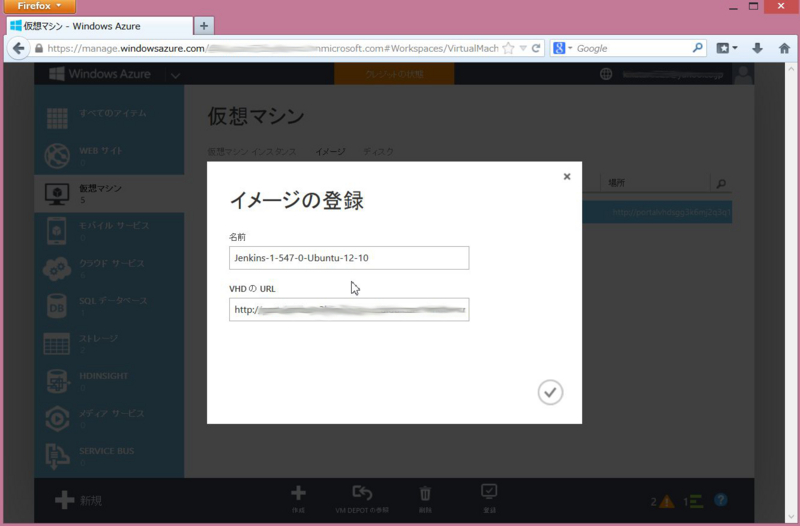This screenshot has height=526, width=800.
Task: Open WEB サイト in sidebar
Action: pos(109,156)
